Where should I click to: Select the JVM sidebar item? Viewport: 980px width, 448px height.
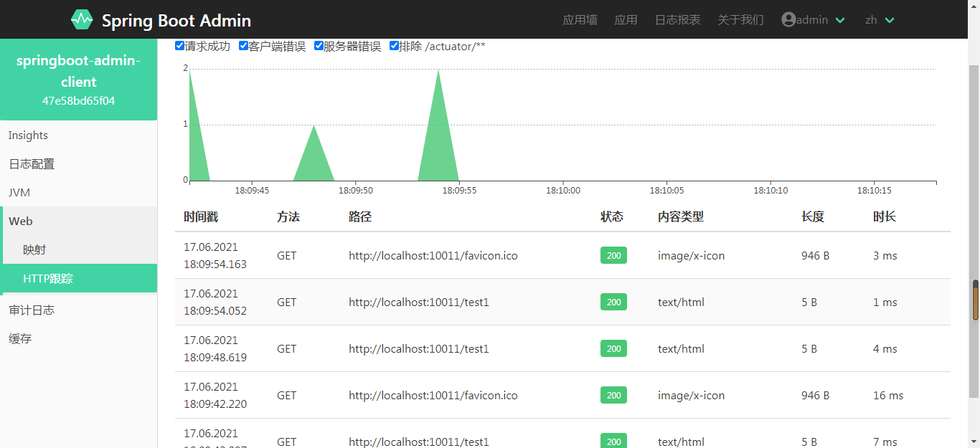(78, 193)
